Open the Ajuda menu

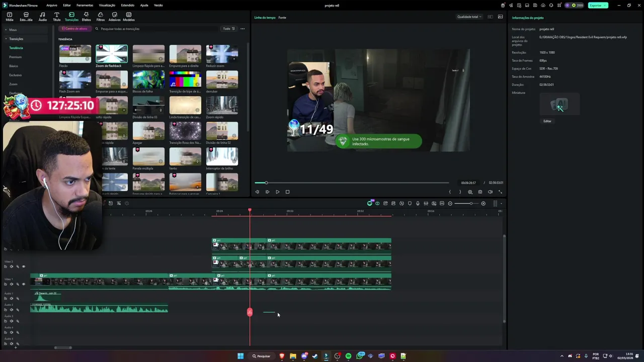pyautogui.click(x=144, y=5)
